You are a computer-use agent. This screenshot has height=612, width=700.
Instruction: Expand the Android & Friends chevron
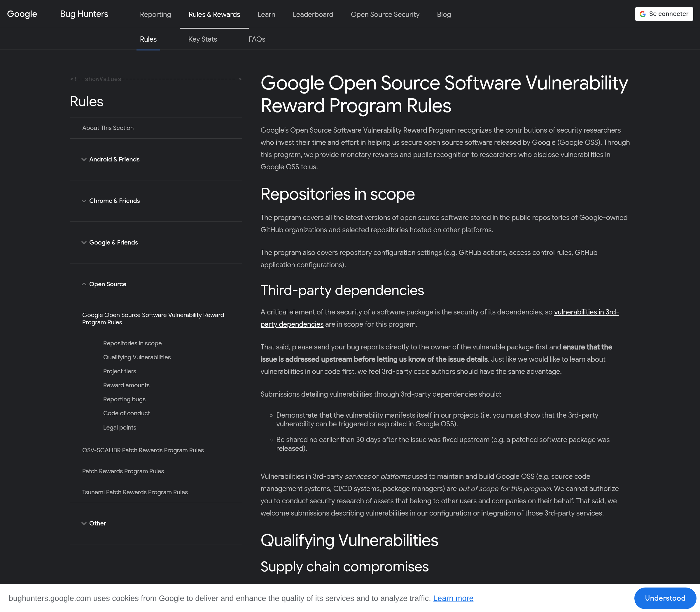pyautogui.click(x=84, y=159)
